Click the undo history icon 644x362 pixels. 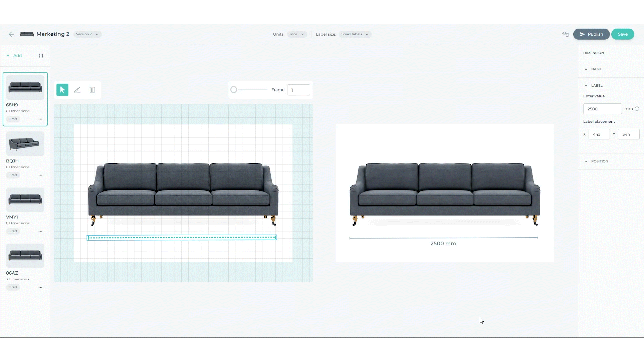point(566,34)
